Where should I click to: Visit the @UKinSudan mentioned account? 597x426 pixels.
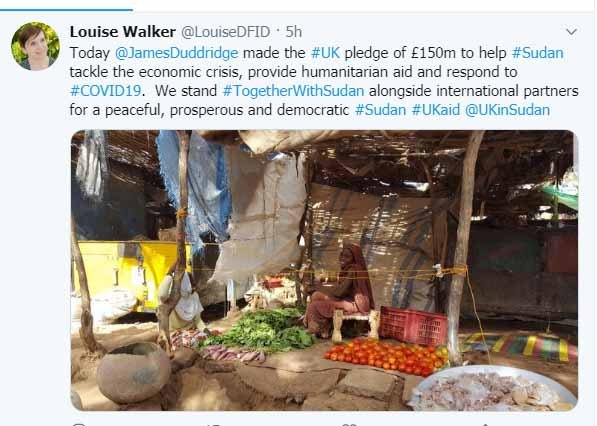pos(507,110)
